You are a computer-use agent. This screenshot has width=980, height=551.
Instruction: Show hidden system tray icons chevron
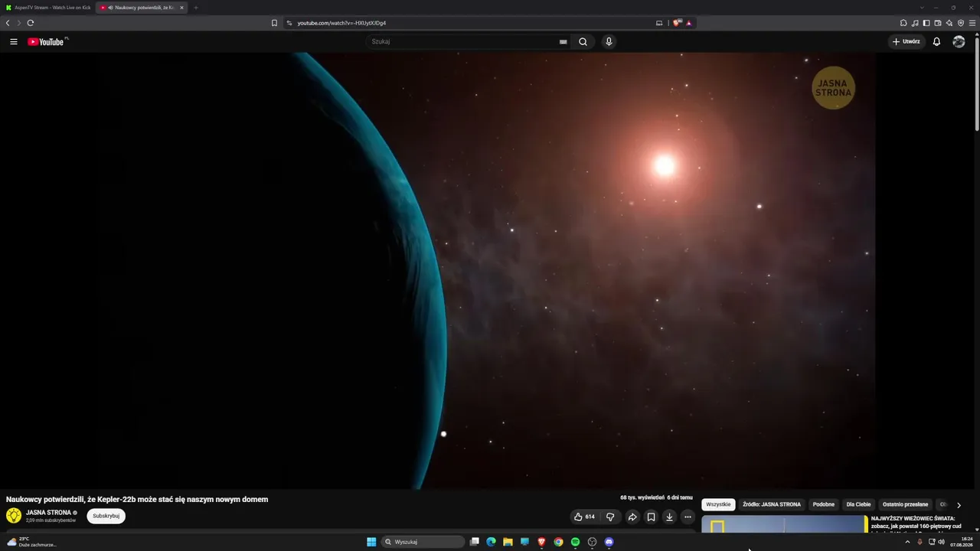(x=907, y=542)
